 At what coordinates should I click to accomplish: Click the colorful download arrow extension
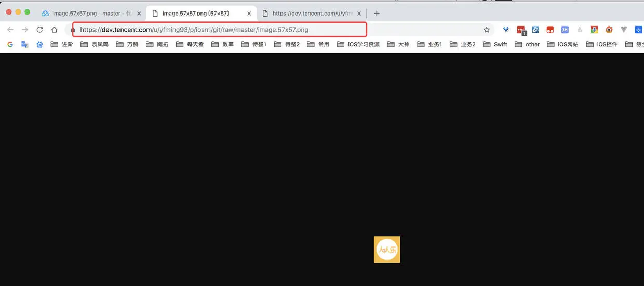tap(594, 30)
